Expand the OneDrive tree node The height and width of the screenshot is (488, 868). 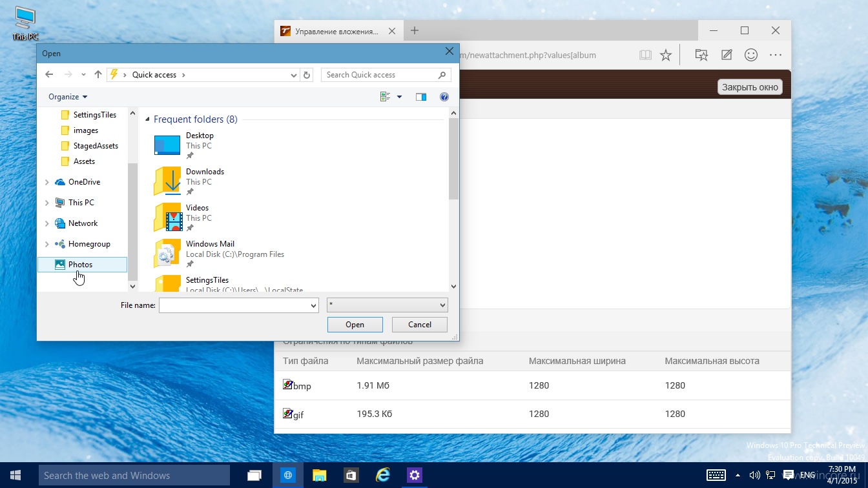46,183
